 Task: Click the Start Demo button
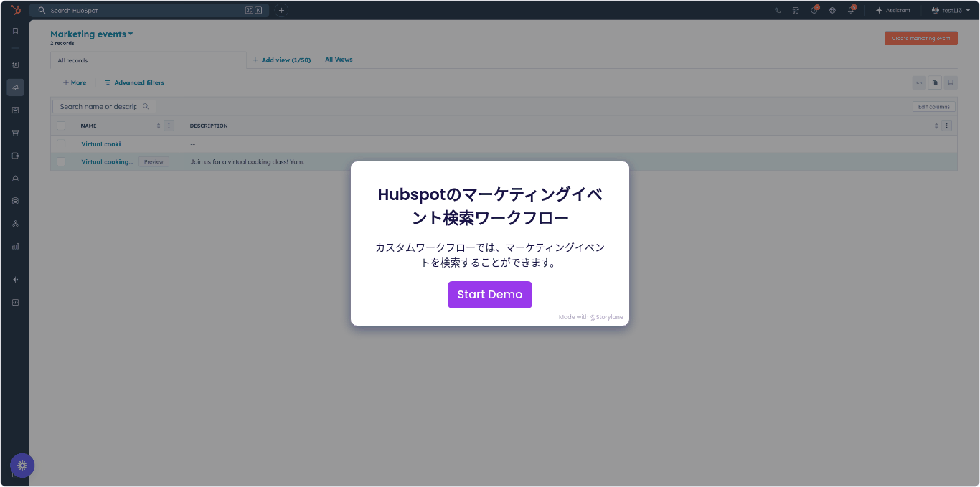[x=490, y=295]
